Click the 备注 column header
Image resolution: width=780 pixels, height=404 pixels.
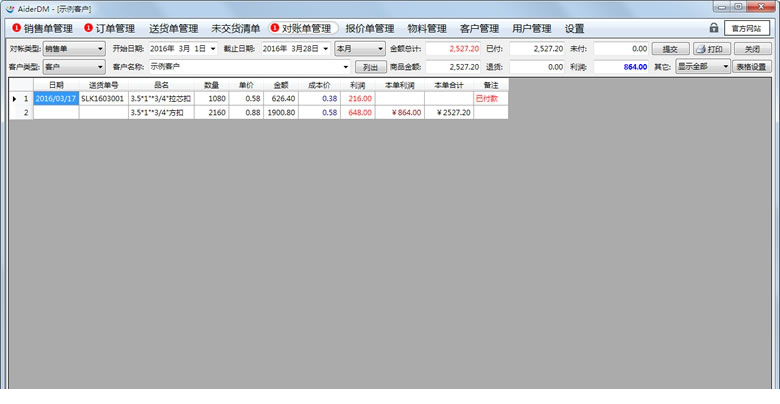[x=491, y=85]
